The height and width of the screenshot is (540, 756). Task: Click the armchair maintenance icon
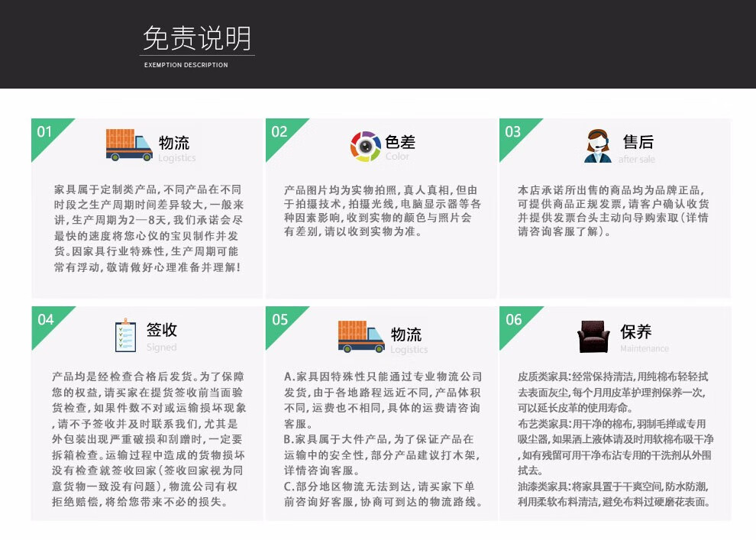coord(593,337)
